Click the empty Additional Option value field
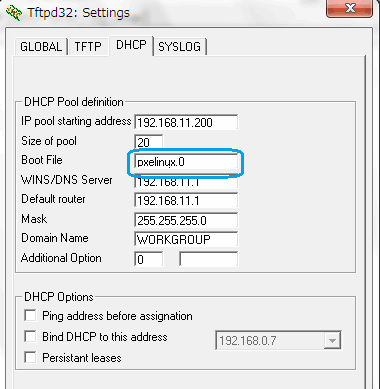This screenshot has height=389, width=380. pos(208,259)
